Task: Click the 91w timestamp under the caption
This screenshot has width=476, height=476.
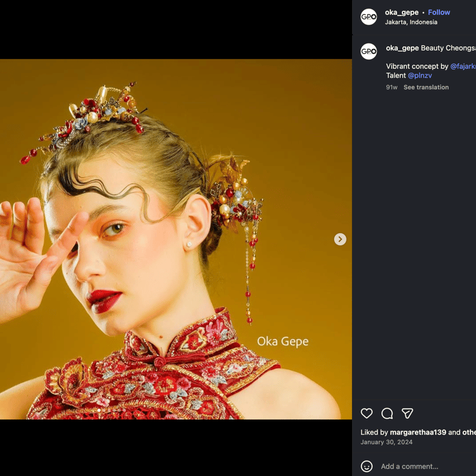Action: click(x=392, y=87)
